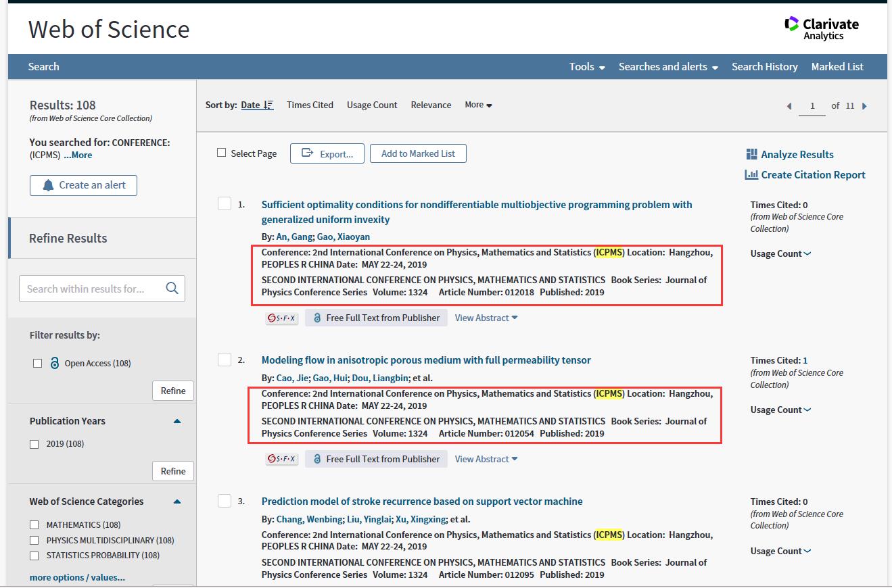Collapse the Publication Years filter section

(177, 421)
